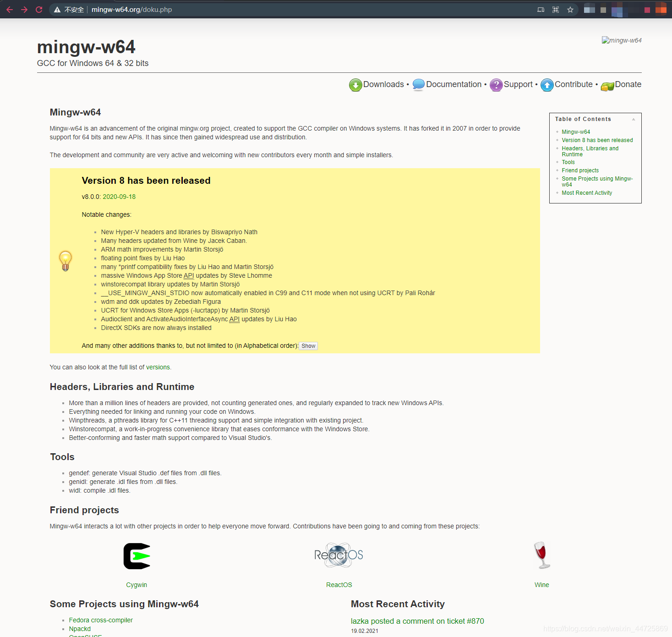Click the purple Support question mark icon
Screen dimensions: 672x637
[x=496, y=85]
